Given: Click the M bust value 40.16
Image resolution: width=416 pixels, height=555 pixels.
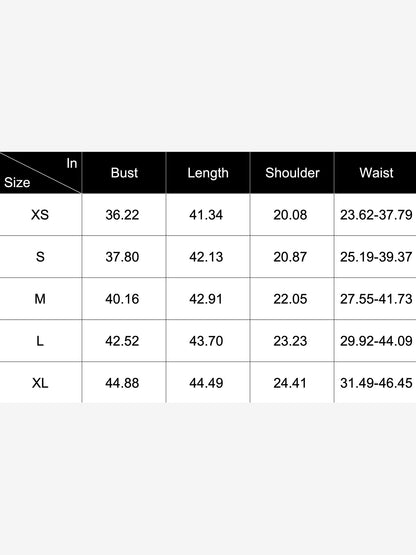Looking at the screenshot, I should pyautogui.click(x=122, y=299).
